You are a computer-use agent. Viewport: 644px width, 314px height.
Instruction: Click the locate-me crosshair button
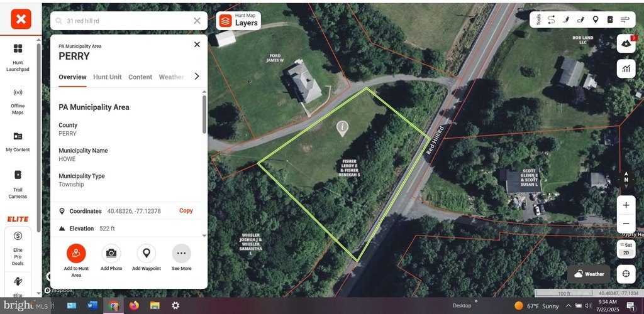[626, 274]
